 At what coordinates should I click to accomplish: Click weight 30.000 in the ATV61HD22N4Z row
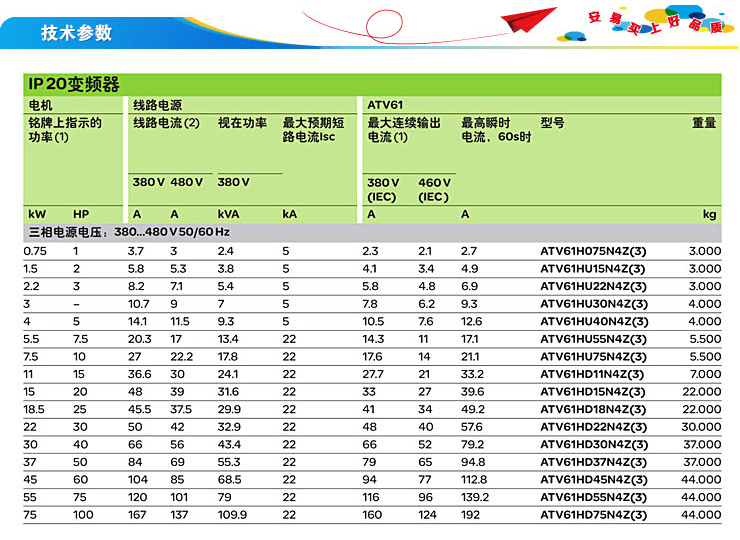[701, 427]
